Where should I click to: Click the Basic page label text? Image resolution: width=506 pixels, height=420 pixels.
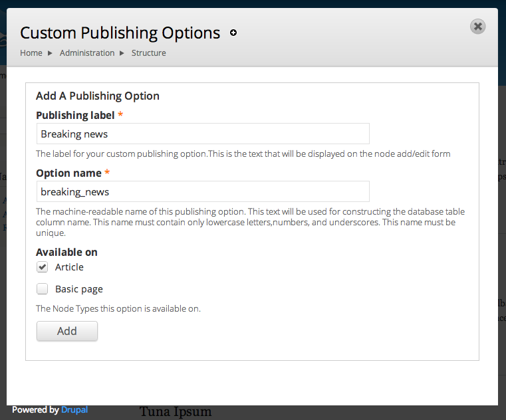[78, 289]
